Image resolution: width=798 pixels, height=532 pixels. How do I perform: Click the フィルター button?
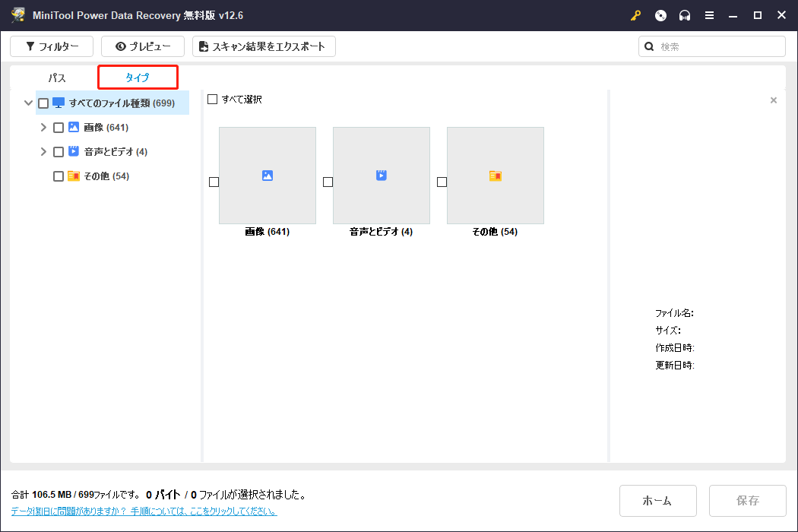click(x=52, y=46)
